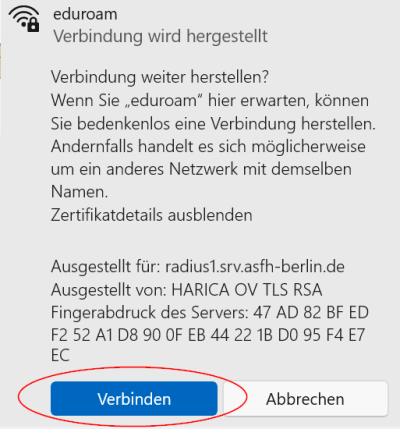
Task: Click line 'Sie bedenkenlos eine Verbindung herstellen.'
Action: click(x=213, y=124)
